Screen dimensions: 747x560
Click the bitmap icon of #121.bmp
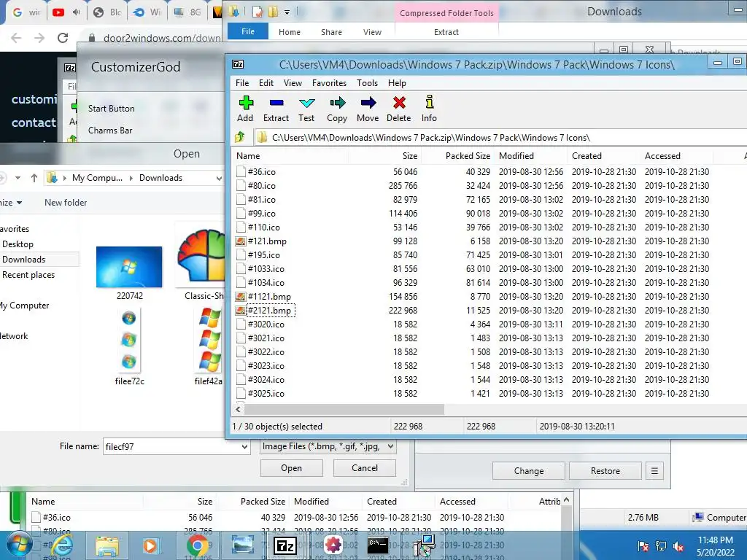tap(241, 241)
